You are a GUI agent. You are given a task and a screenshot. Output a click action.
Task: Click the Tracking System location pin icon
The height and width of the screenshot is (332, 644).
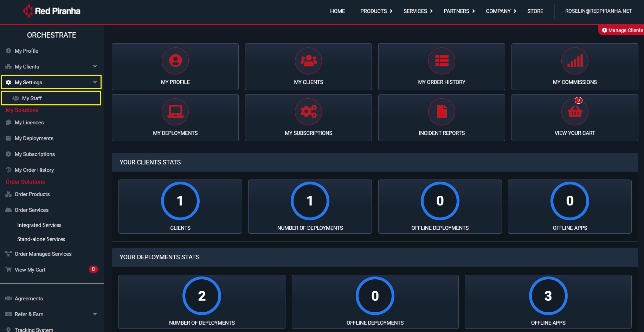point(8,330)
